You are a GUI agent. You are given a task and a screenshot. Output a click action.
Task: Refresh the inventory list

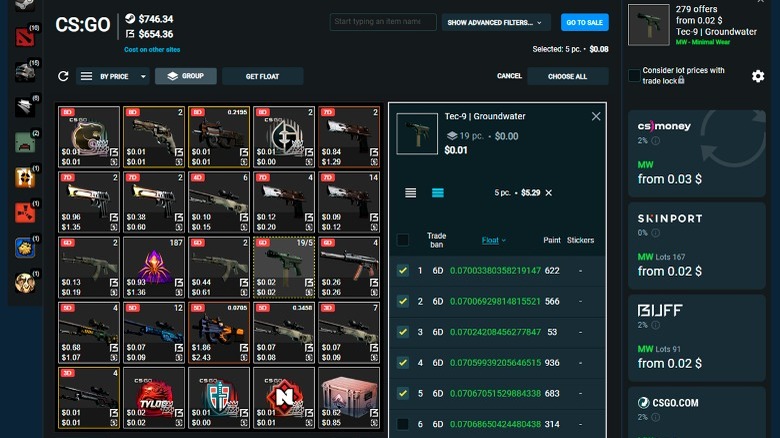pyautogui.click(x=63, y=76)
